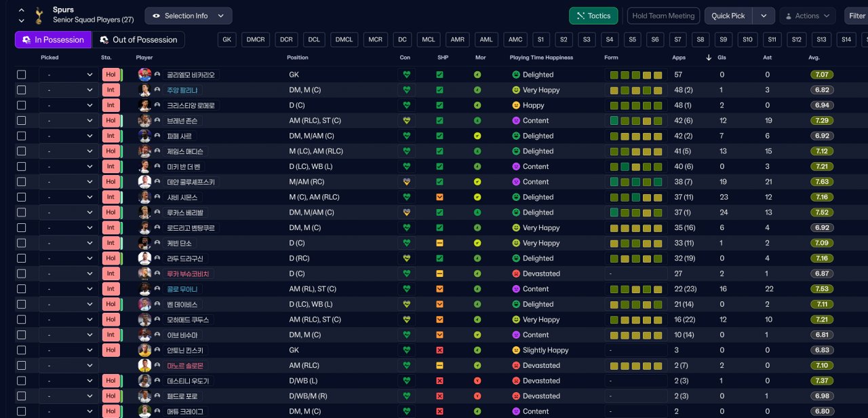Open the arrow next to Quick Pick
Viewport: 868px width, 418px height.
pos(764,16)
